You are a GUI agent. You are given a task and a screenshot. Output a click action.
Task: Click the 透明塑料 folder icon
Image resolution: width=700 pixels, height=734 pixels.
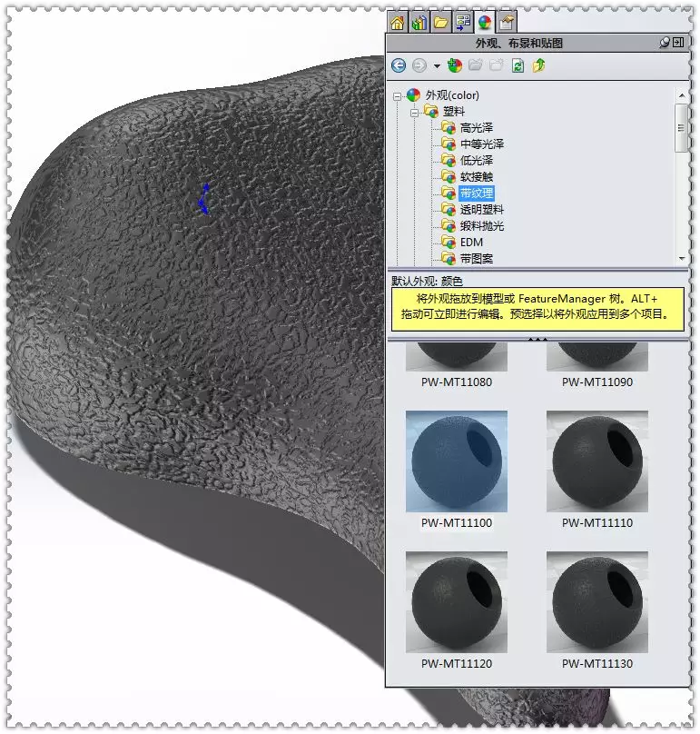point(449,209)
